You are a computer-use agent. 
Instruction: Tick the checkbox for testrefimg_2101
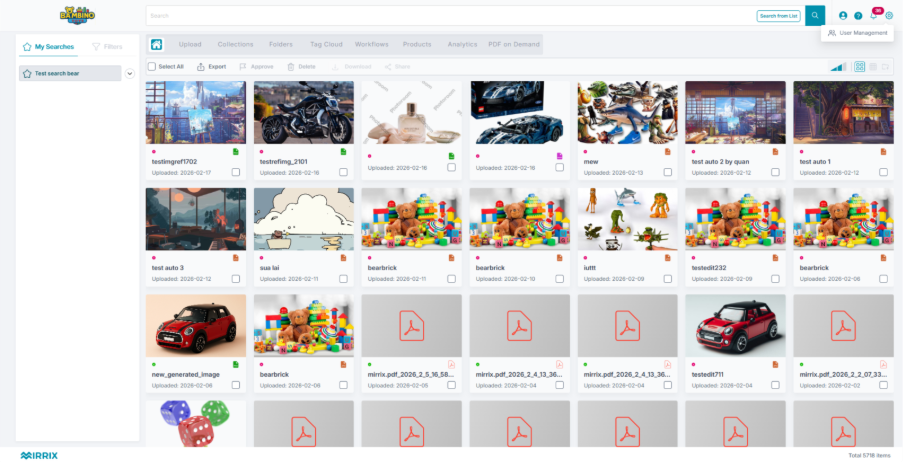point(343,172)
